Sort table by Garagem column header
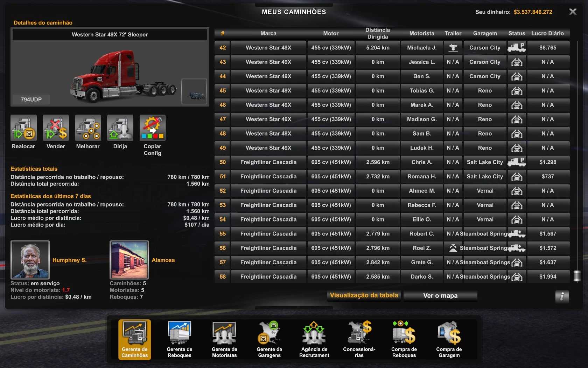Screen dimensions: 588x368 485,34
